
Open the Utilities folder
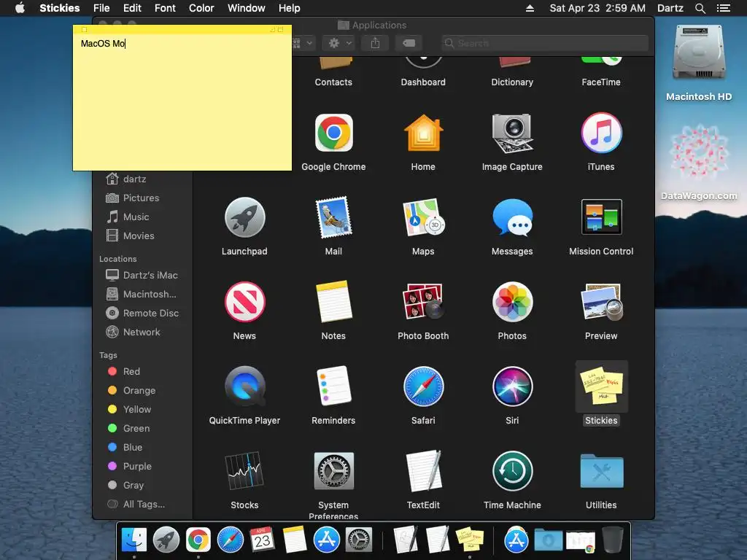pyautogui.click(x=601, y=470)
